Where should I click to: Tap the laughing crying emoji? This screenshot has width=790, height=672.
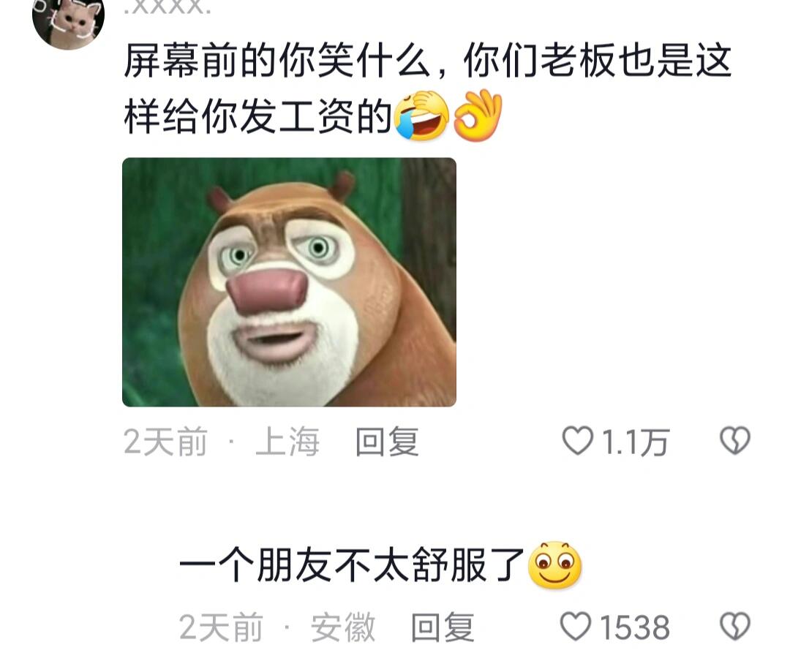[422, 116]
